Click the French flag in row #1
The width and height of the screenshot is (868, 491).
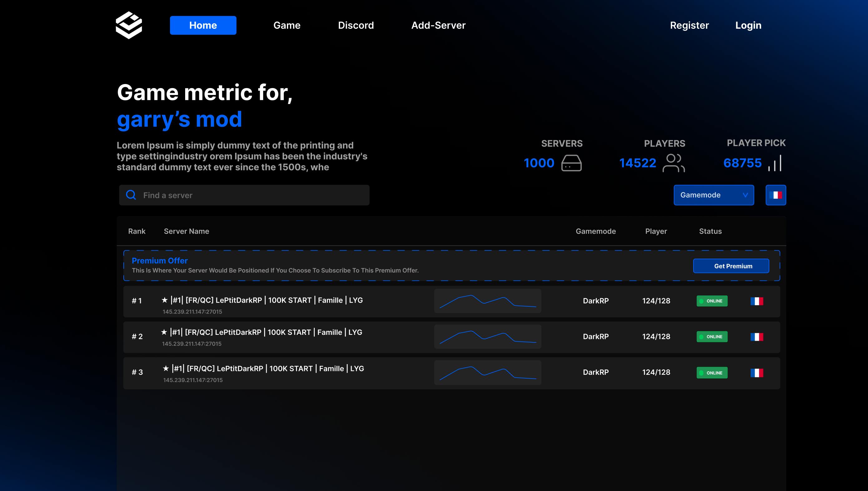pos(757,301)
